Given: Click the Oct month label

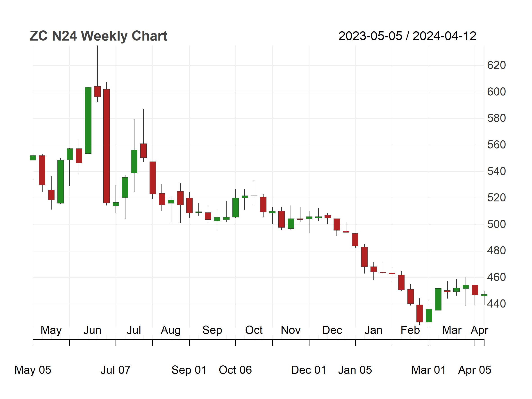Looking at the screenshot, I should point(254,330).
